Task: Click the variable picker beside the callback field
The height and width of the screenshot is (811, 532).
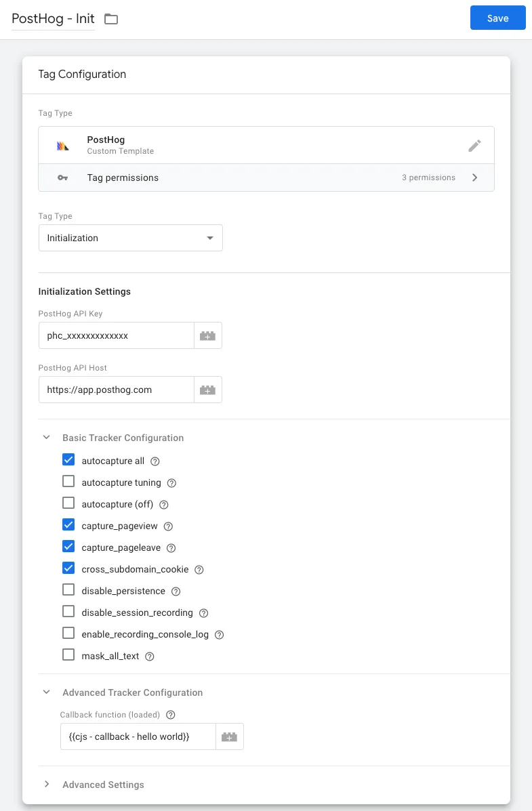Action: click(x=230, y=737)
